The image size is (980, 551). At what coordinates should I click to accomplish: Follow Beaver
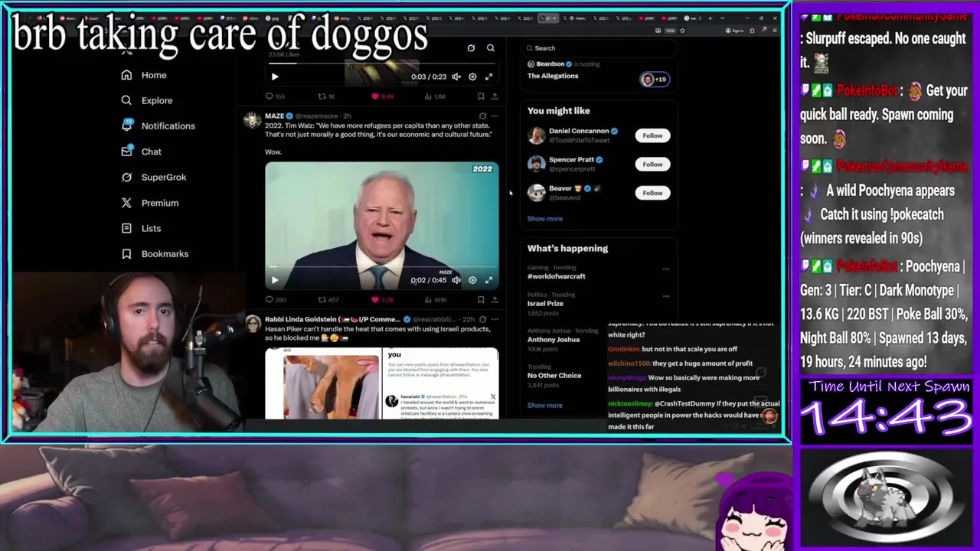tap(652, 193)
